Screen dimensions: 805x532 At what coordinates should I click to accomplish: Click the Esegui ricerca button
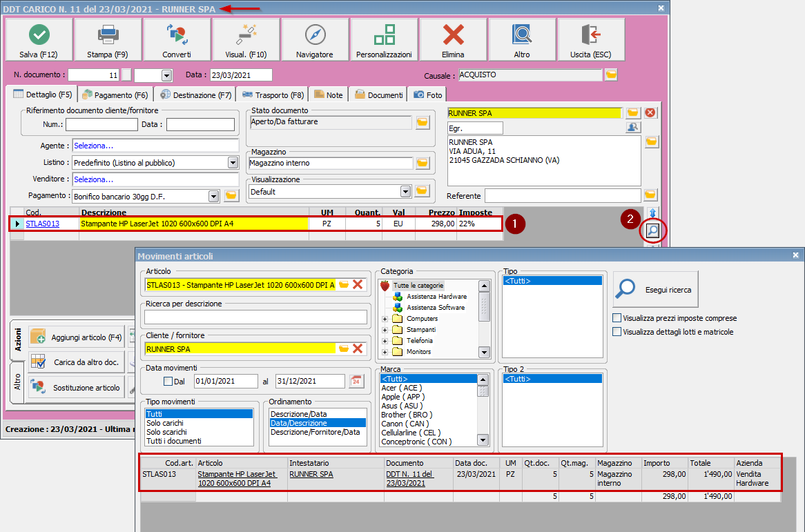[x=656, y=289]
